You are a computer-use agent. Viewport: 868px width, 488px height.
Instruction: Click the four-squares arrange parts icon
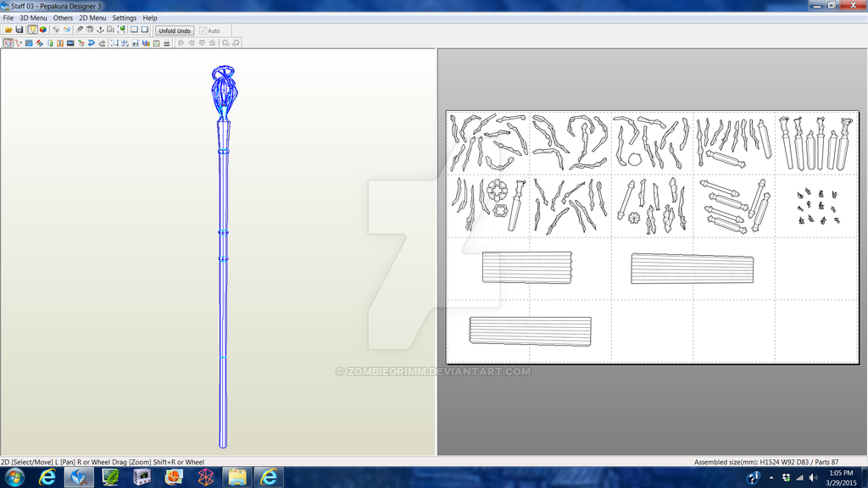pyautogui.click(x=125, y=43)
